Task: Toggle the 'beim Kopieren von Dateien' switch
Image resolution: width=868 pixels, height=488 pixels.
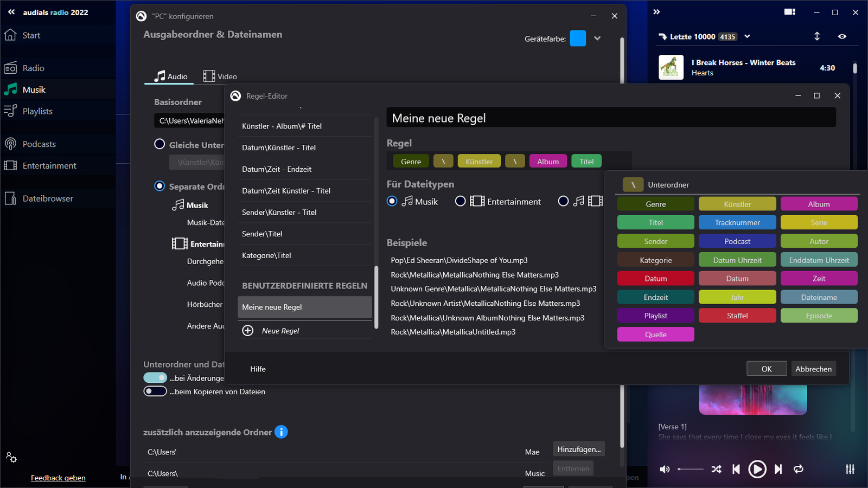Action: pyautogui.click(x=155, y=391)
